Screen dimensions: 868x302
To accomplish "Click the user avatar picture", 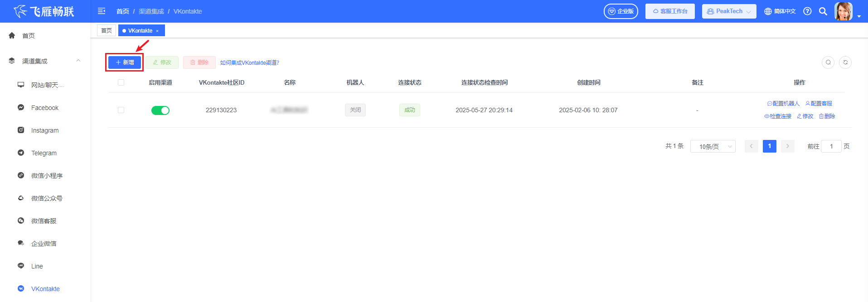I will tap(844, 11).
